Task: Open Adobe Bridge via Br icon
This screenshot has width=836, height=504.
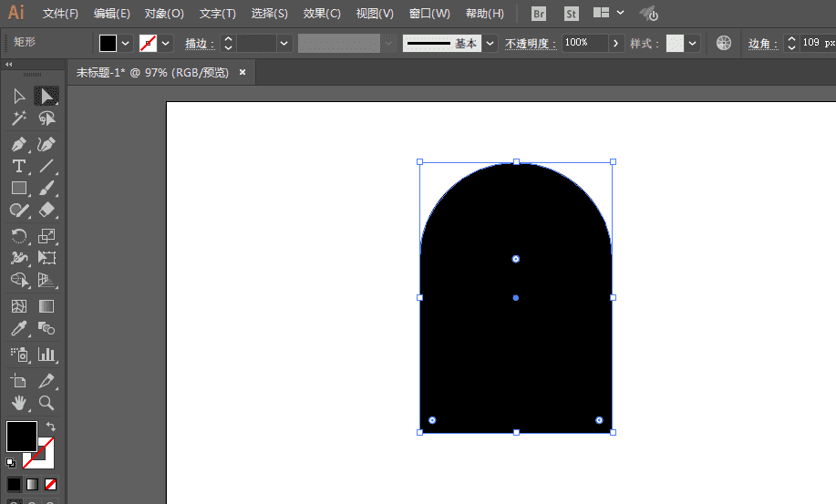Action: [x=539, y=14]
